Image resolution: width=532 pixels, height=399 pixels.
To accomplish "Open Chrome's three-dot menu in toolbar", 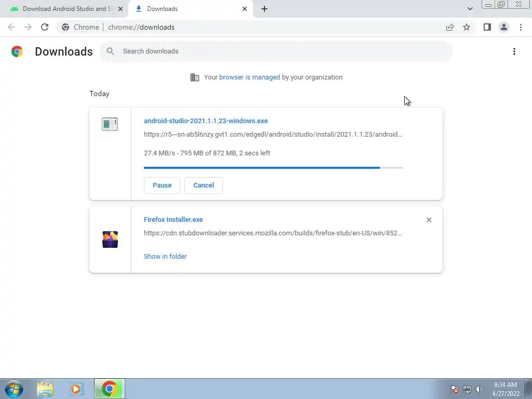I will coord(521,27).
